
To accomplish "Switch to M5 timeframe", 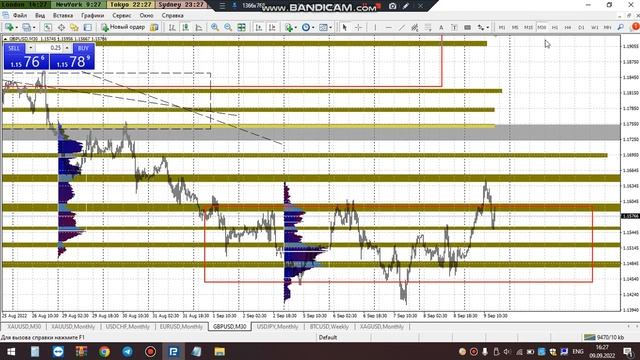I will [x=515, y=27].
